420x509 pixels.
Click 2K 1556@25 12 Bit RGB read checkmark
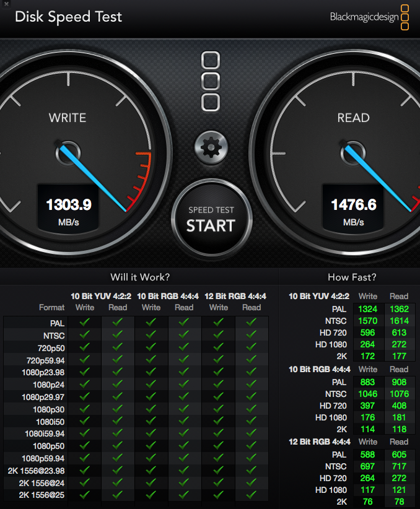[x=251, y=495]
